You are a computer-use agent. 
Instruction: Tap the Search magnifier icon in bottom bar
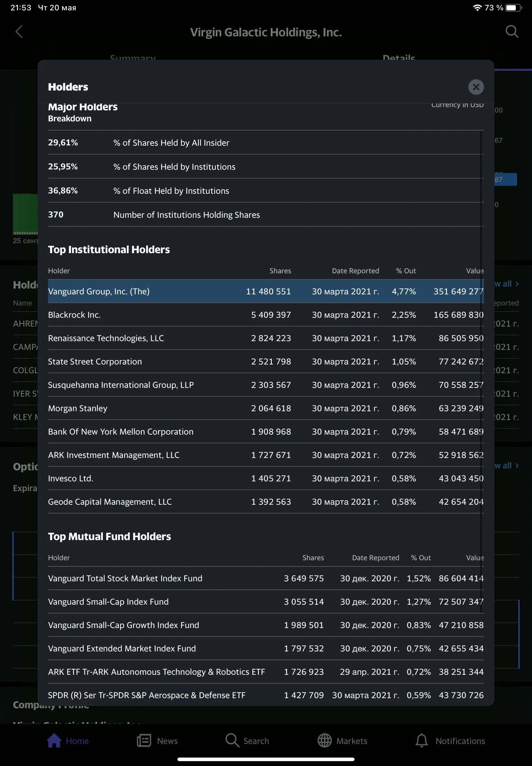pos(232,740)
